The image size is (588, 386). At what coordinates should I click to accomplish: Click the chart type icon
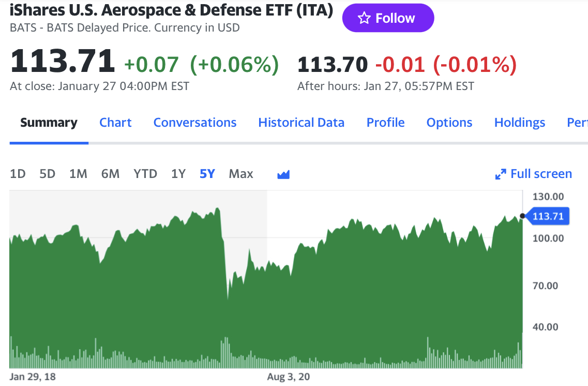point(283,174)
